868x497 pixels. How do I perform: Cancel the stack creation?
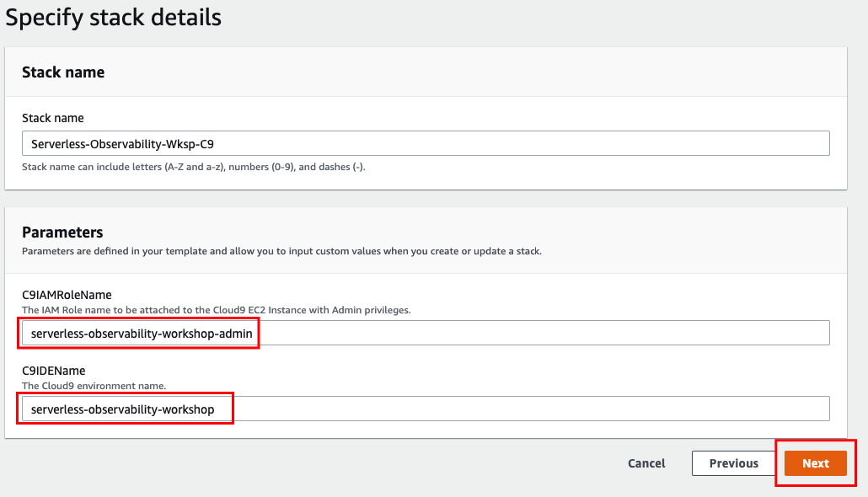coord(646,463)
